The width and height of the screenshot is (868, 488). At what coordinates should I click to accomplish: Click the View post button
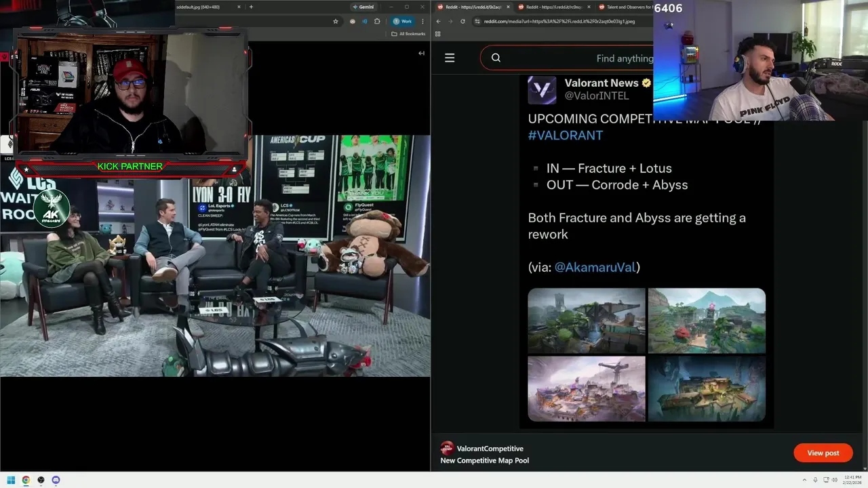(823, 453)
